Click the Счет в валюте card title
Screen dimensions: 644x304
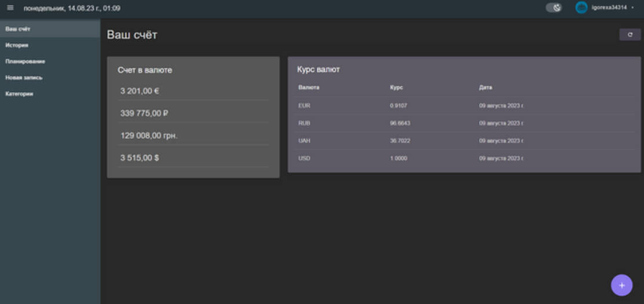[x=145, y=70]
